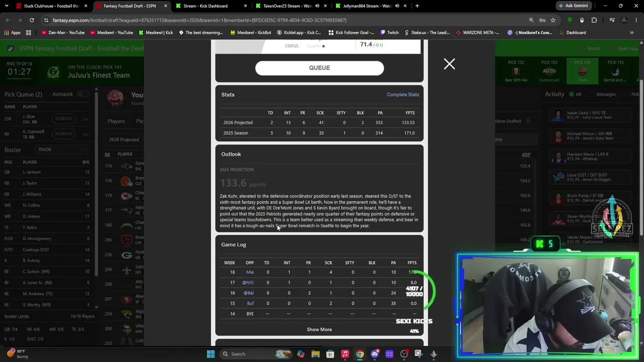
Task: Close the player card overlay with the X
Action: point(449,64)
